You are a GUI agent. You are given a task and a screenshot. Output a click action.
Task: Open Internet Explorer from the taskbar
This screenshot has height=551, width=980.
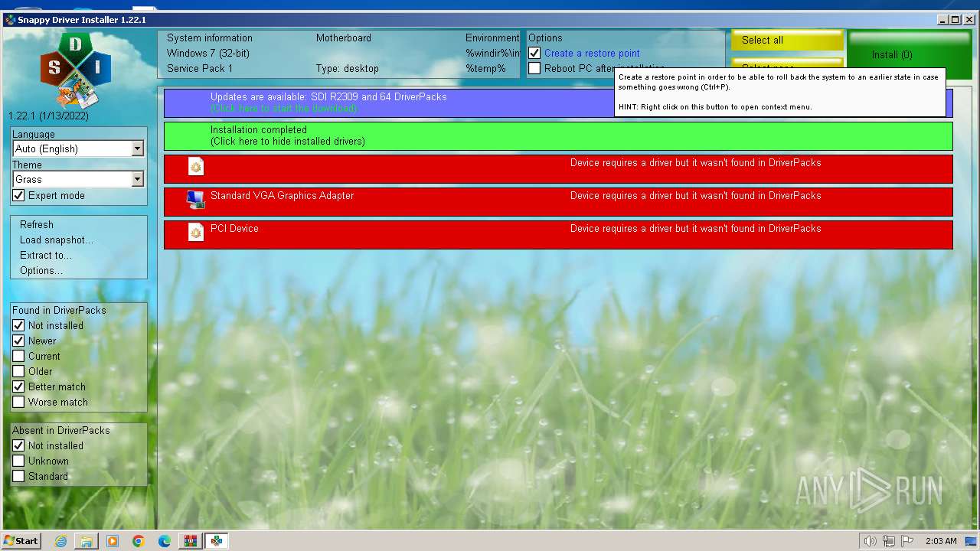[61, 541]
